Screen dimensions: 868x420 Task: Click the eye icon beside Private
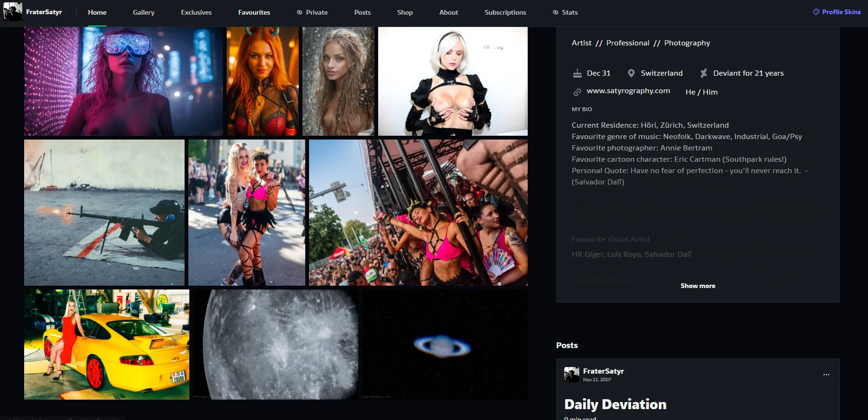point(300,12)
